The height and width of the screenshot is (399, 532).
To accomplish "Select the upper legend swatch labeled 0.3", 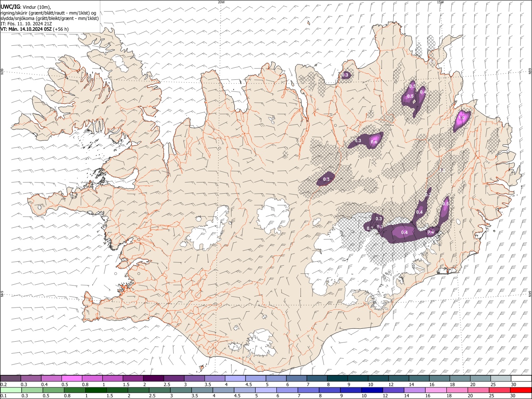I will [31, 378].
